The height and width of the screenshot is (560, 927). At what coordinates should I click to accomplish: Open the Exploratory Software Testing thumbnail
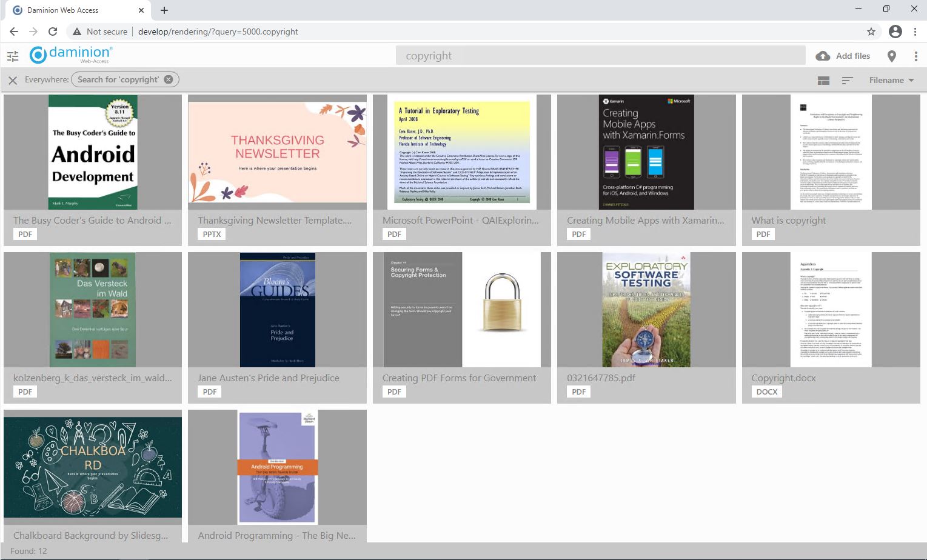point(646,309)
